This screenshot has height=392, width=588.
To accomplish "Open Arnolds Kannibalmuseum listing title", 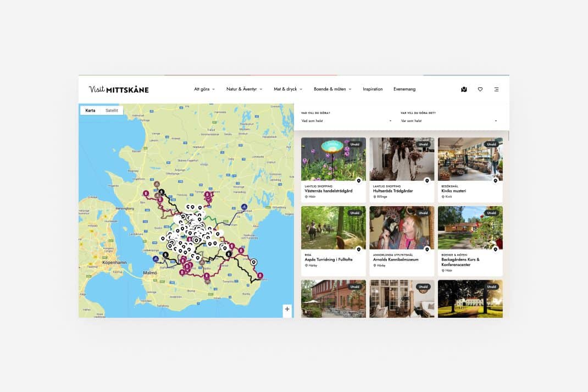I will [x=396, y=260].
